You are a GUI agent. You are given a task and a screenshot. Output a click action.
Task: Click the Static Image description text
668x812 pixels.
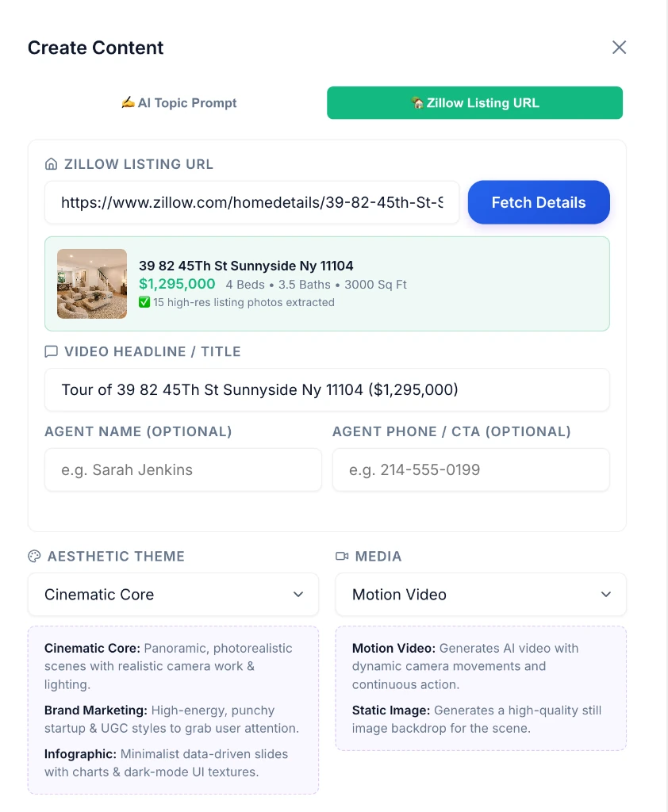point(477,719)
